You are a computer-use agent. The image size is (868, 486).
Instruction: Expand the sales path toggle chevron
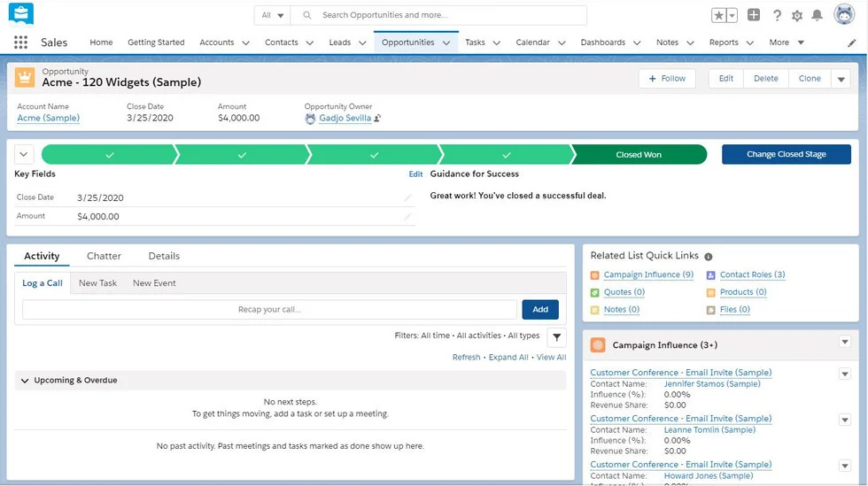pos(24,154)
